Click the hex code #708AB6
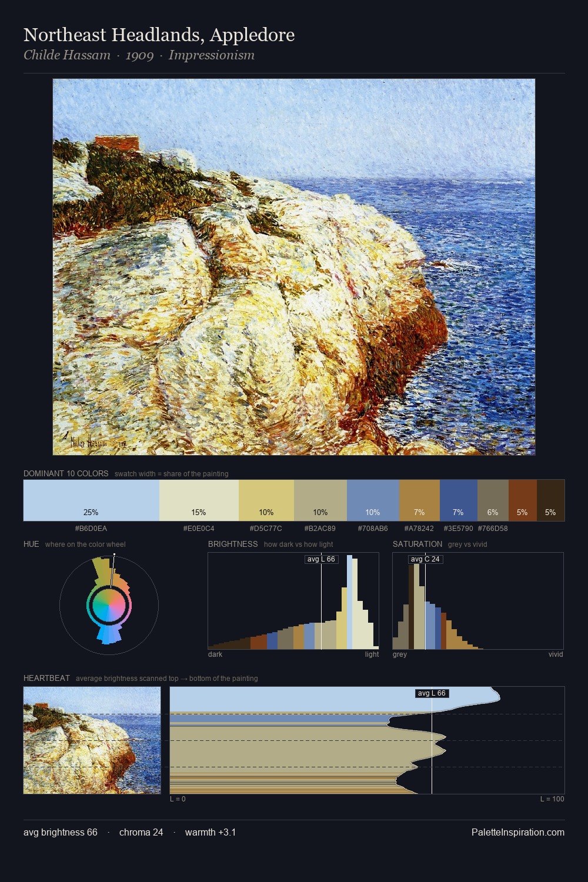588x882 pixels. [x=373, y=529]
